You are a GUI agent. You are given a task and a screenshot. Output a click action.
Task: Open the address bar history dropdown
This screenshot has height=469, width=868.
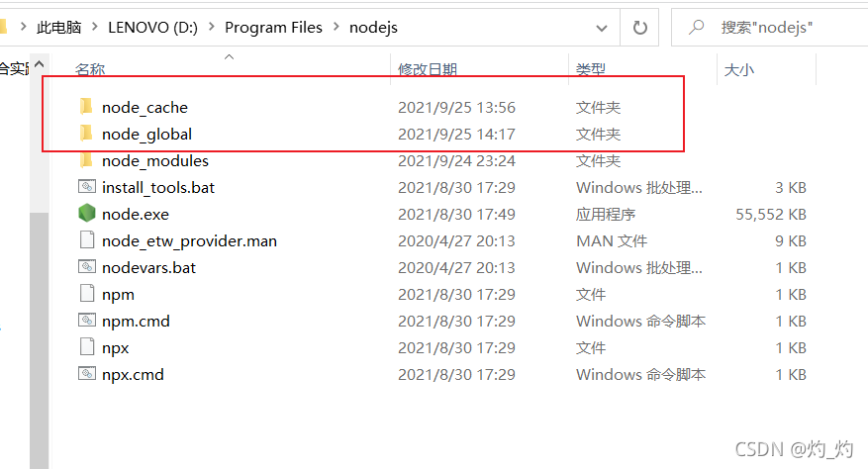602,28
